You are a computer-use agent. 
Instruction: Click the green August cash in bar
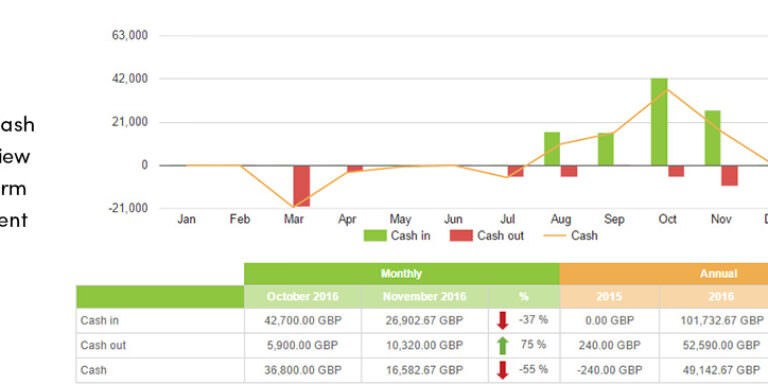coord(552,148)
